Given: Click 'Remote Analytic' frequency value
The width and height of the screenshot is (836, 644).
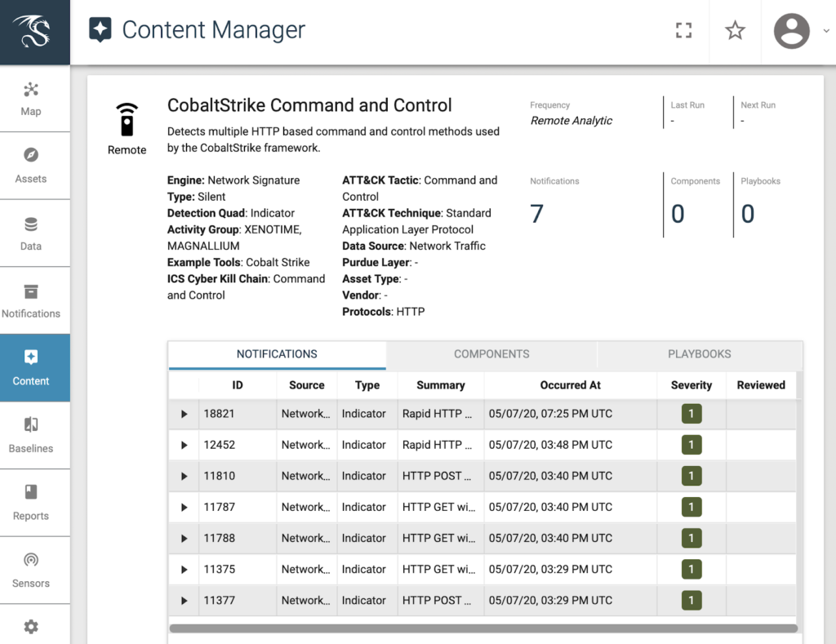Looking at the screenshot, I should tap(571, 121).
